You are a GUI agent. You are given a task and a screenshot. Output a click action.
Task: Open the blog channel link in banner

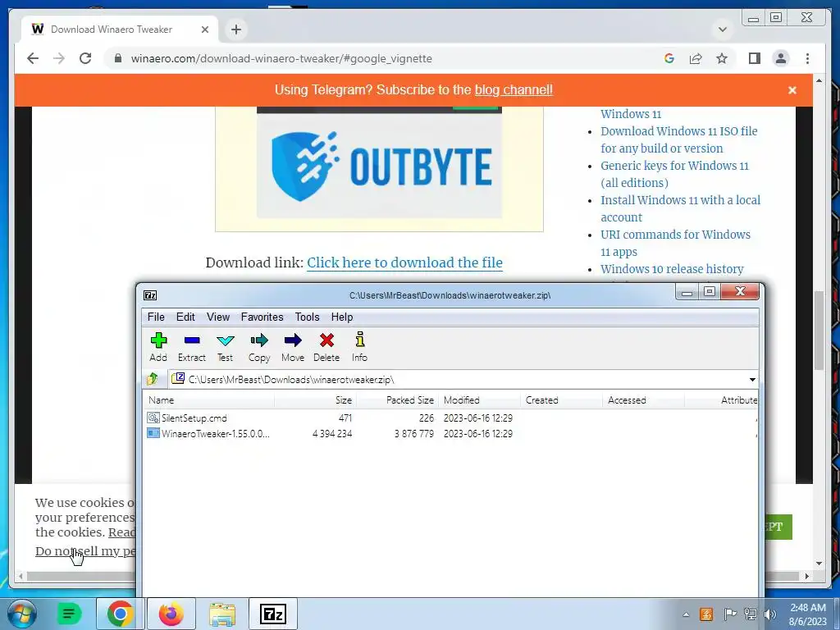pos(514,90)
